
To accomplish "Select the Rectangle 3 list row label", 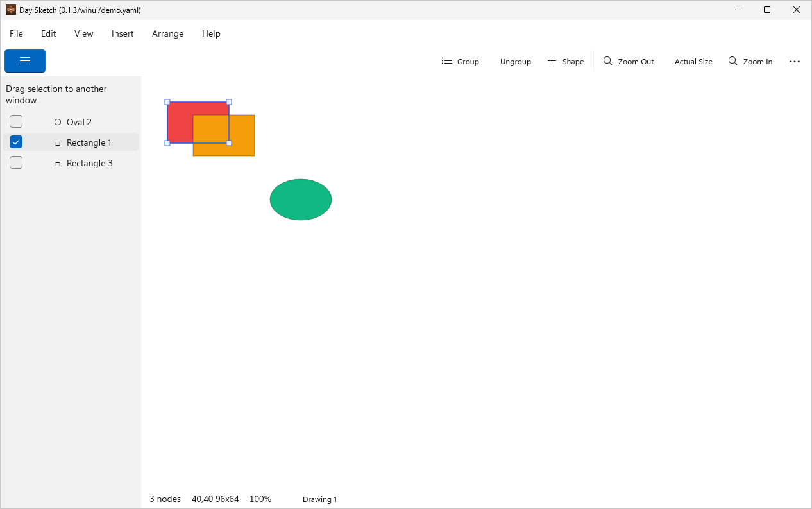I will (x=90, y=163).
